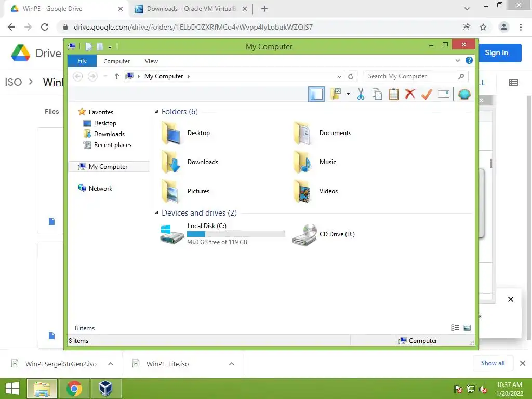
Task: Open Quick Access Toolbar customize dropdown
Action: (110, 47)
